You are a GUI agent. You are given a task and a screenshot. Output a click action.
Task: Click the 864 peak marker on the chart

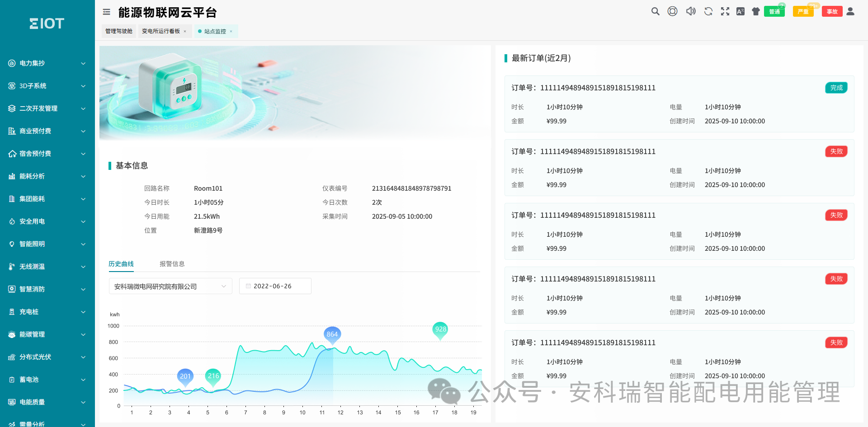tap(332, 335)
